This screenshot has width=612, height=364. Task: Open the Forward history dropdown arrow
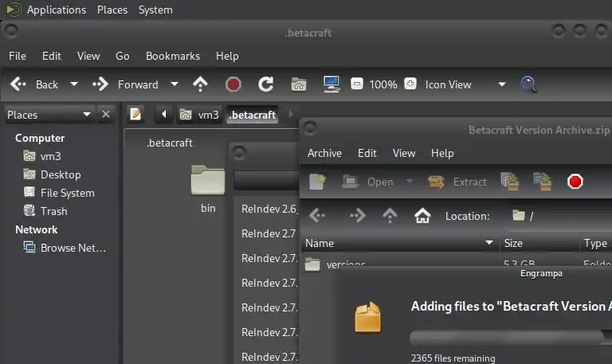175,84
